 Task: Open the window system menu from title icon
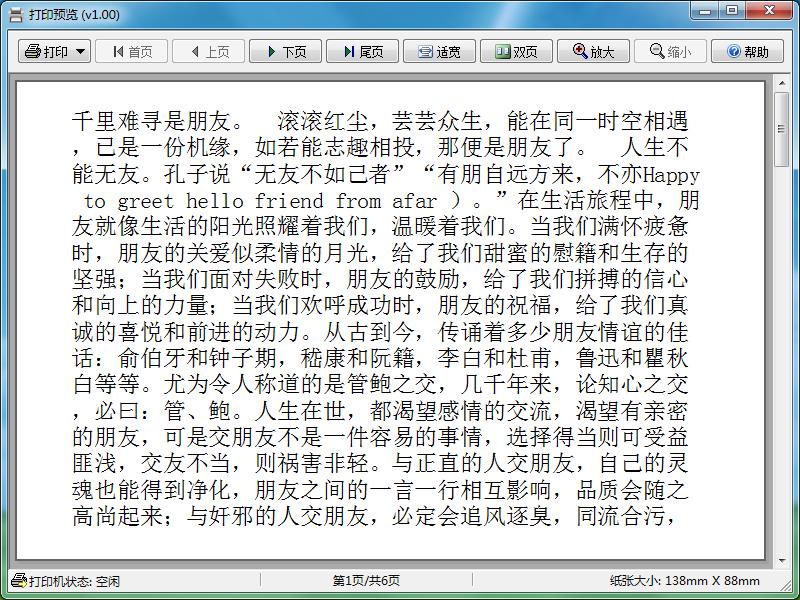pyautogui.click(x=15, y=14)
